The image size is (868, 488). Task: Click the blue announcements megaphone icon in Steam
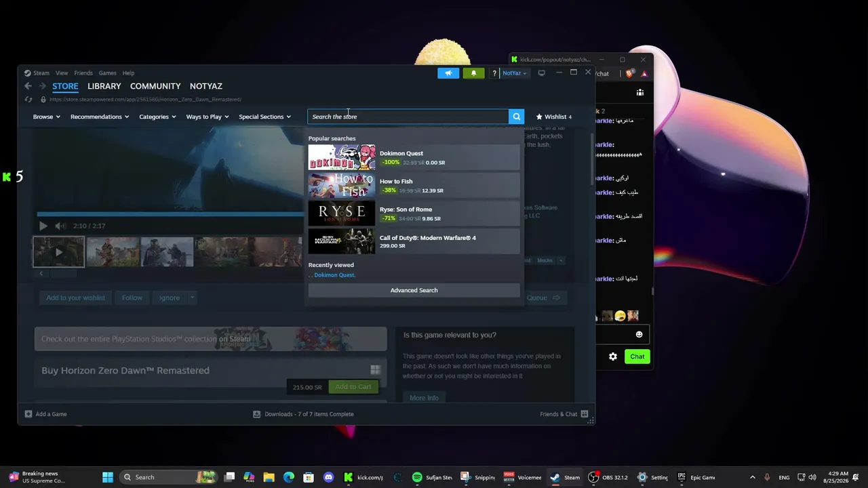[x=448, y=73]
